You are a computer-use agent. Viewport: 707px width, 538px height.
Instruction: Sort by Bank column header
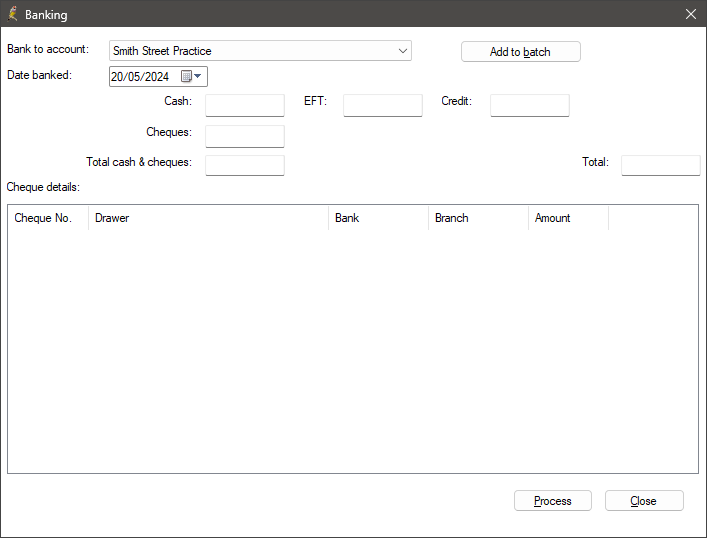coord(378,218)
